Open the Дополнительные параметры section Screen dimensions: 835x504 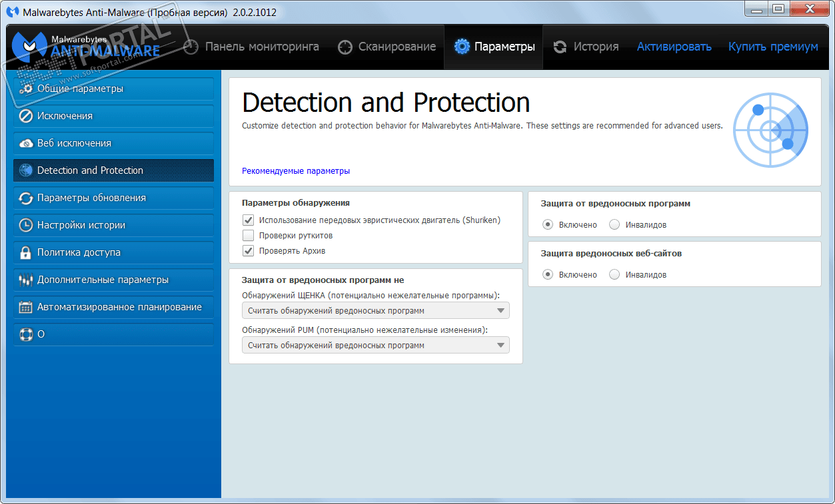point(103,280)
